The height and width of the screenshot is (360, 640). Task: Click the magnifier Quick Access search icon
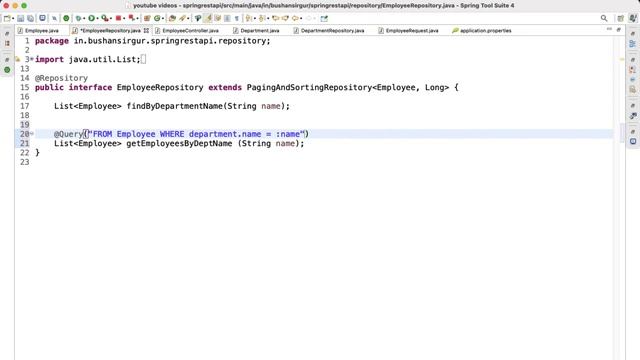pyautogui.click(x=604, y=18)
